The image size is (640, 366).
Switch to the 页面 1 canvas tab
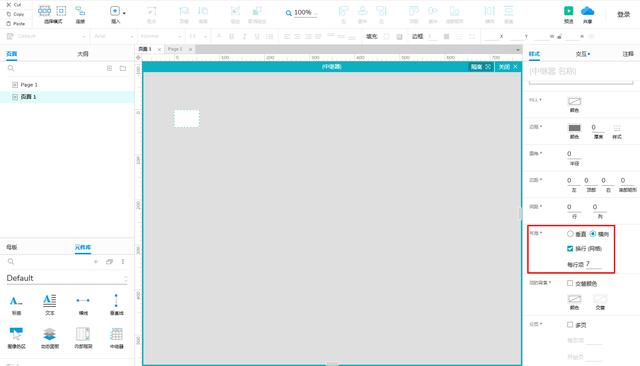click(145, 49)
